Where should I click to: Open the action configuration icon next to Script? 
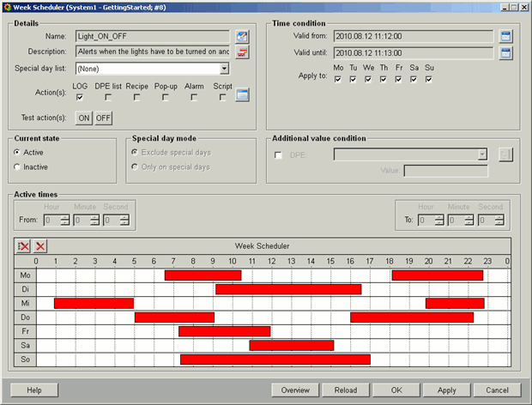[242, 95]
